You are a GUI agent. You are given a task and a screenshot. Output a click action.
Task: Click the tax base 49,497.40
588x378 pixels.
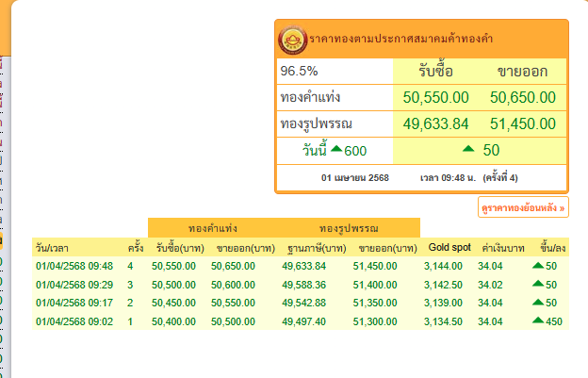coord(303,321)
